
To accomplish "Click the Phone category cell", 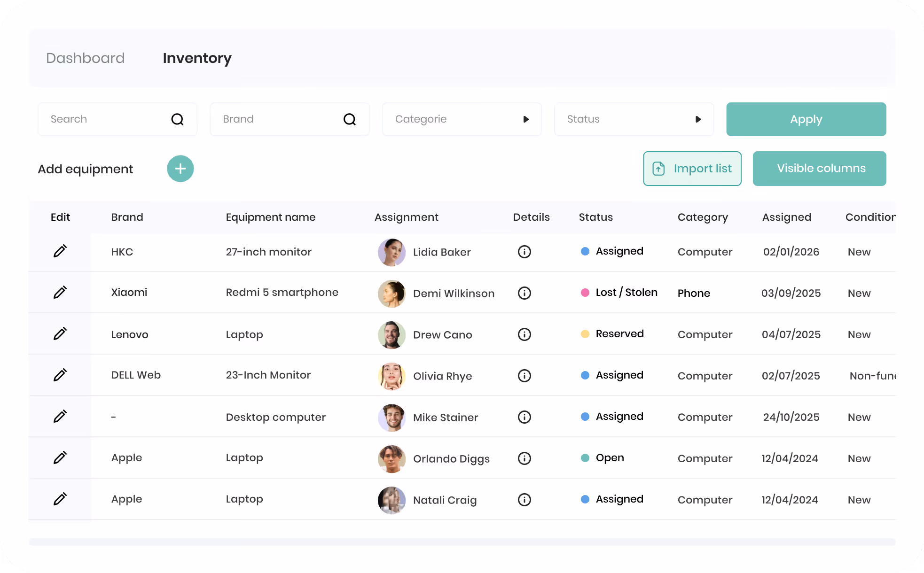I will pos(694,293).
